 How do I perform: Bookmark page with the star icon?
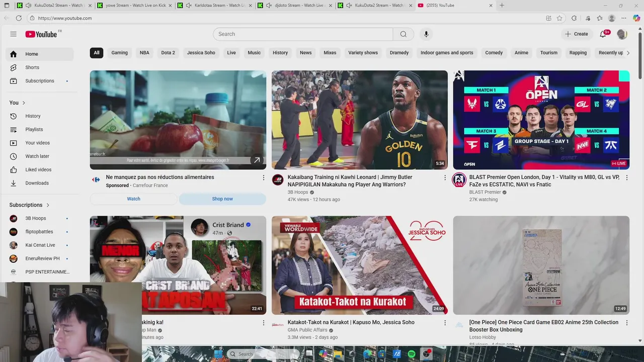[559, 18]
